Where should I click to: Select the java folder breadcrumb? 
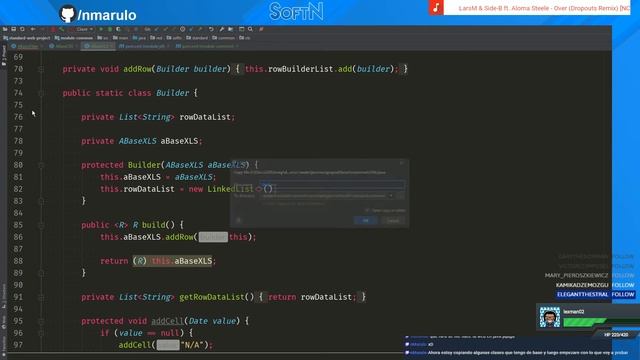pos(139,38)
